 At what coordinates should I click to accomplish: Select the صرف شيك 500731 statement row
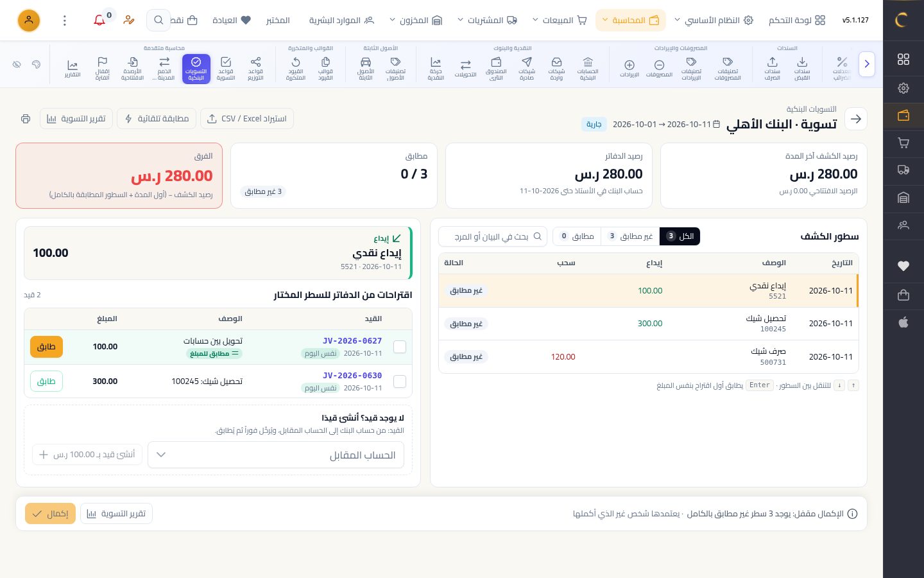pyautogui.click(x=648, y=356)
